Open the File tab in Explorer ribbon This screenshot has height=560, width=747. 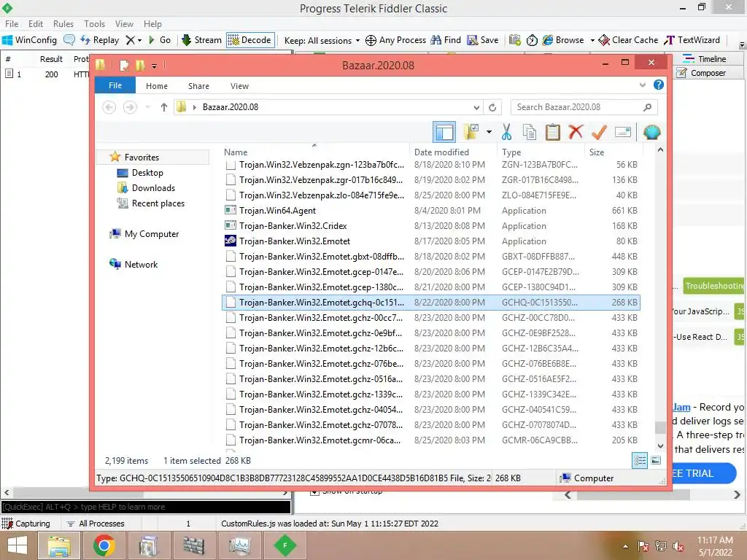coord(115,85)
